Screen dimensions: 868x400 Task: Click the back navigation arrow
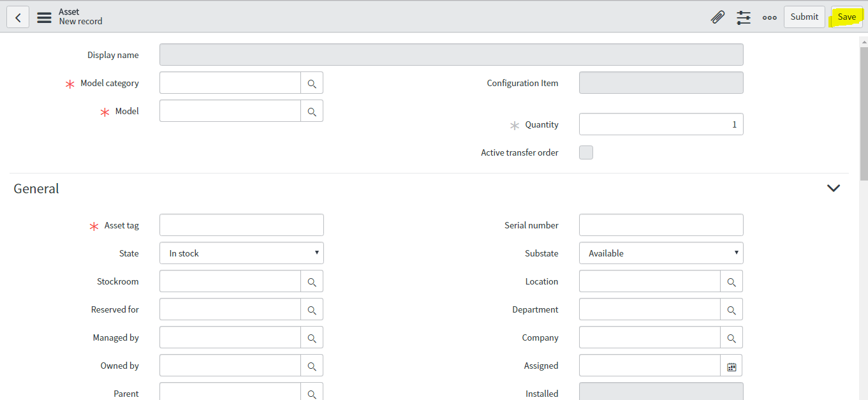(17, 17)
